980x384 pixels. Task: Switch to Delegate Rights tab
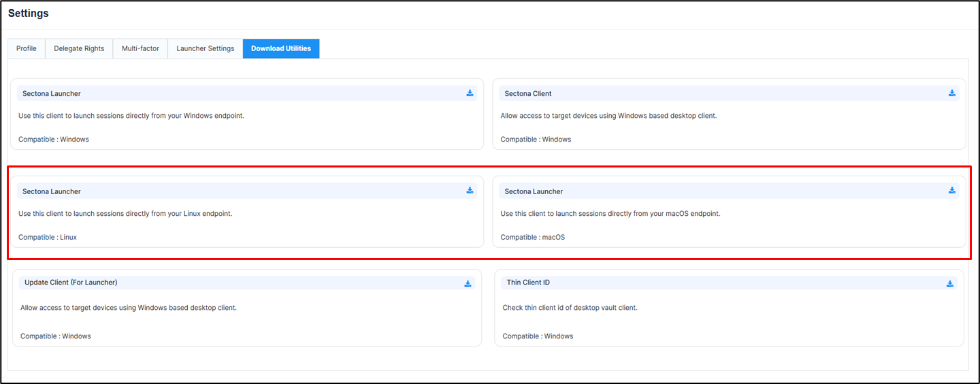(x=79, y=48)
